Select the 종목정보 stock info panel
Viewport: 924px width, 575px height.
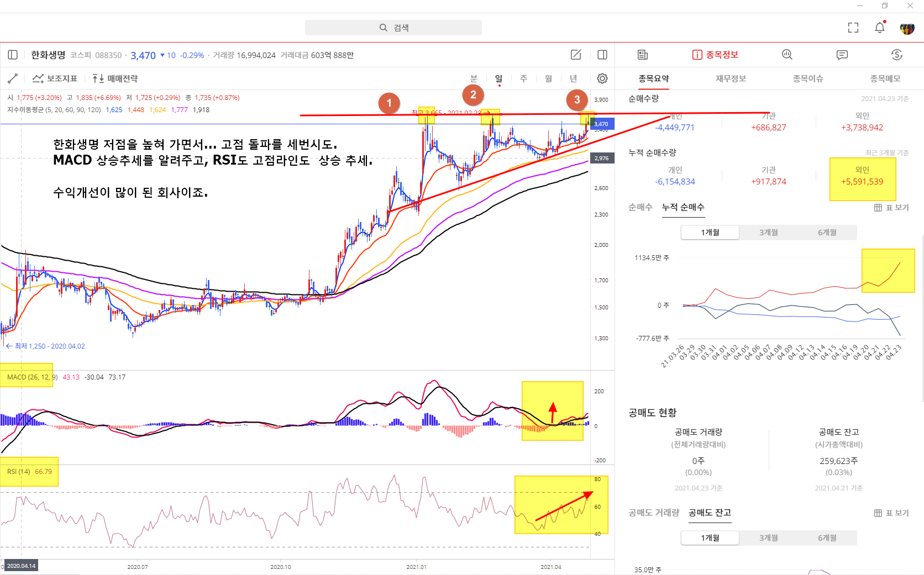(x=715, y=55)
